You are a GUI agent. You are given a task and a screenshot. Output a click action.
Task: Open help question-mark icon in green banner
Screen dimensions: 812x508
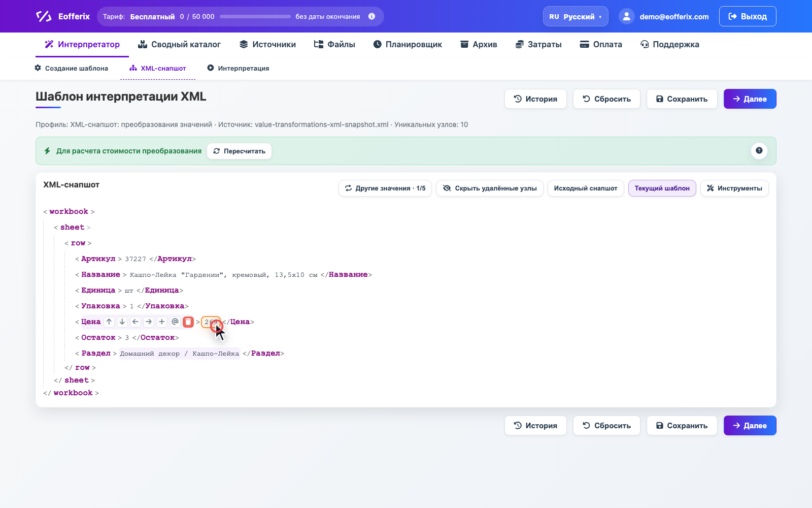[x=759, y=150]
